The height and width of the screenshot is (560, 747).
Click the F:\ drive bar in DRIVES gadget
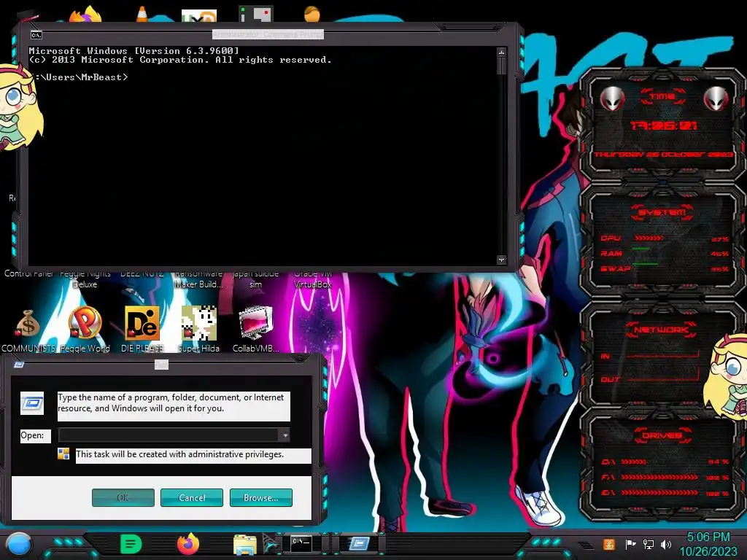coord(659,477)
